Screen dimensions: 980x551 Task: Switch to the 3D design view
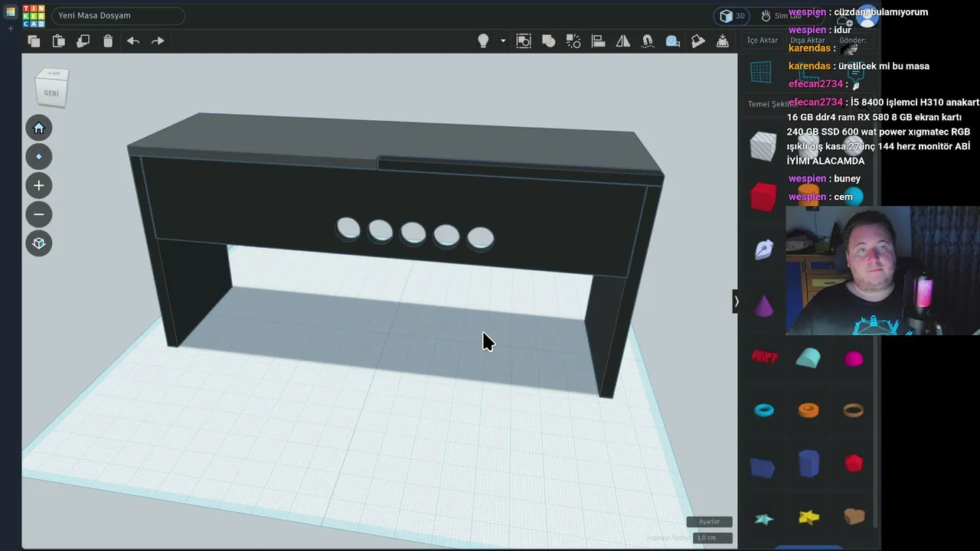coord(732,16)
